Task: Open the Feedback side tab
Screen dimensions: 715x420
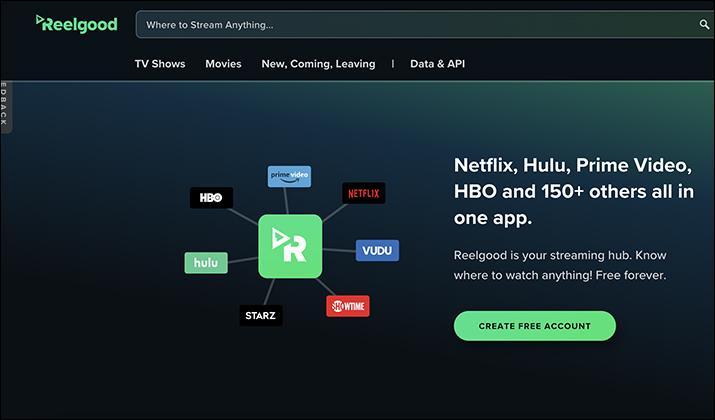Action: (5, 108)
